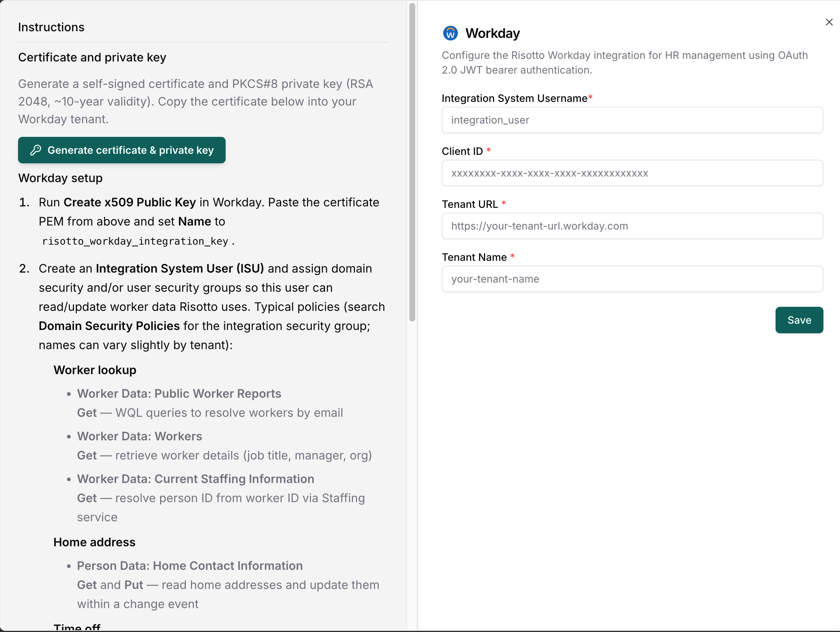Click the Workday setup heading
The width and height of the screenshot is (840, 632).
60,178
